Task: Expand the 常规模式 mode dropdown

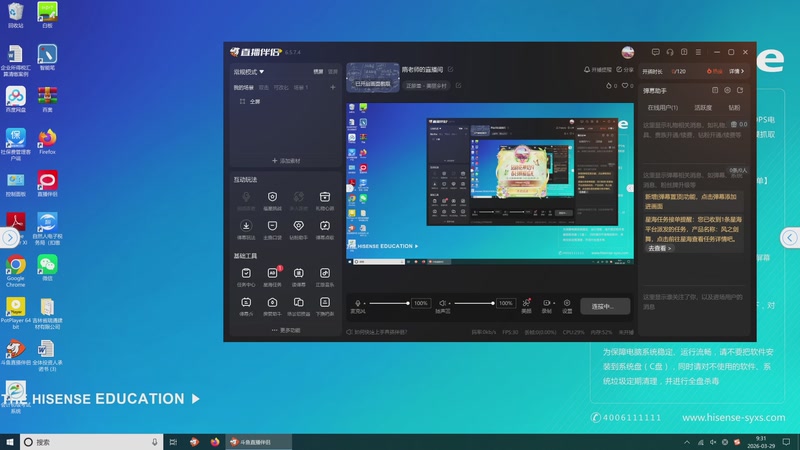Action: point(249,72)
